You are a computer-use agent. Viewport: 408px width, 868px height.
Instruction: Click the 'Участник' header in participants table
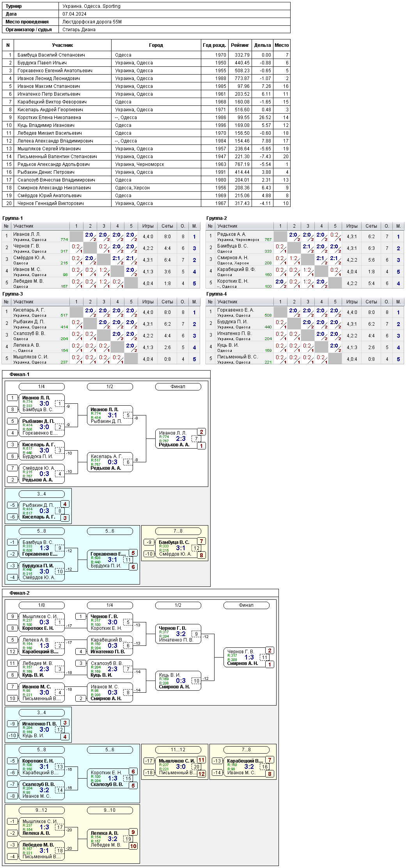click(x=62, y=45)
